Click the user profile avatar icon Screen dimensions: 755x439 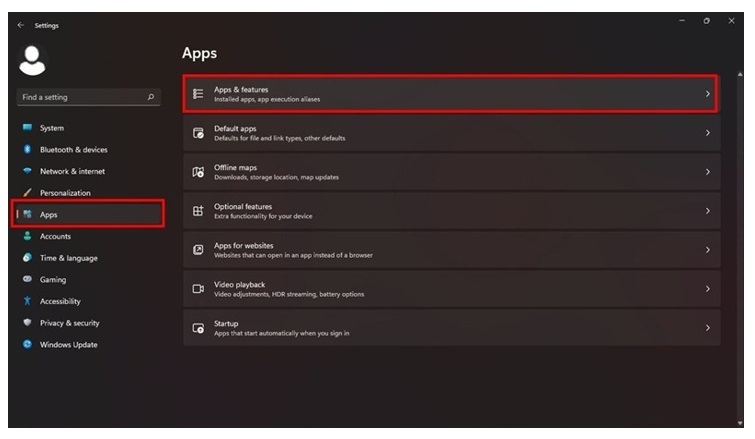[33, 61]
